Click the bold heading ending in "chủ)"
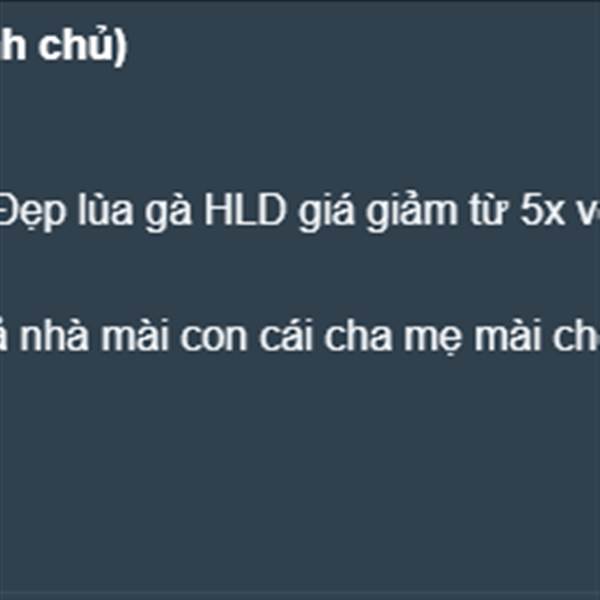 [x=63, y=47]
